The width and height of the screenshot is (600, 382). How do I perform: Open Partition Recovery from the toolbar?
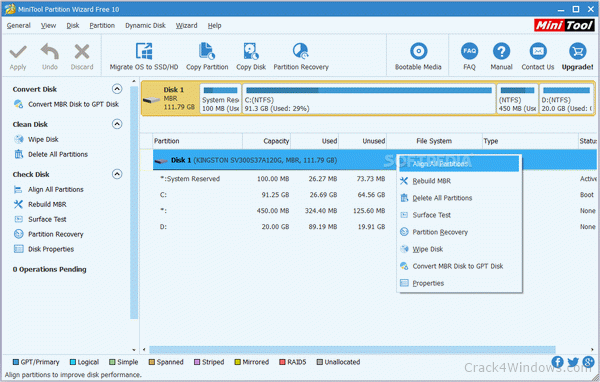pos(301,56)
